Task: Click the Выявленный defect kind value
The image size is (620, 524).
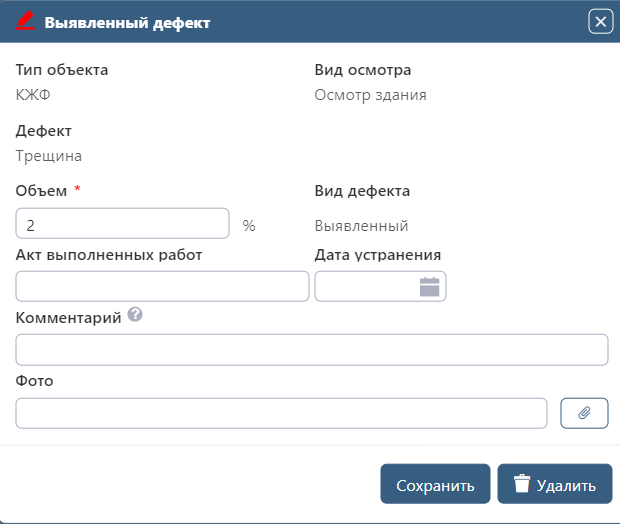Action: pos(361,226)
